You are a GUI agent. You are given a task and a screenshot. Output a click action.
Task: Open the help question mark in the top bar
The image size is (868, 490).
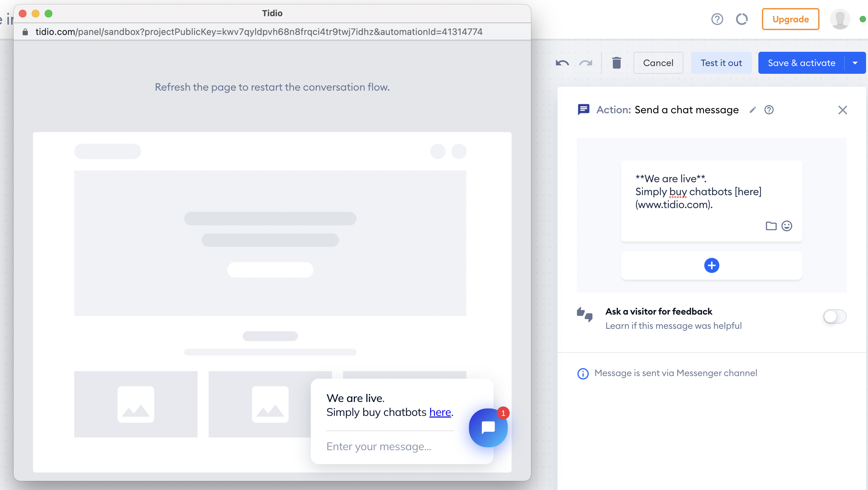click(717, 19)
